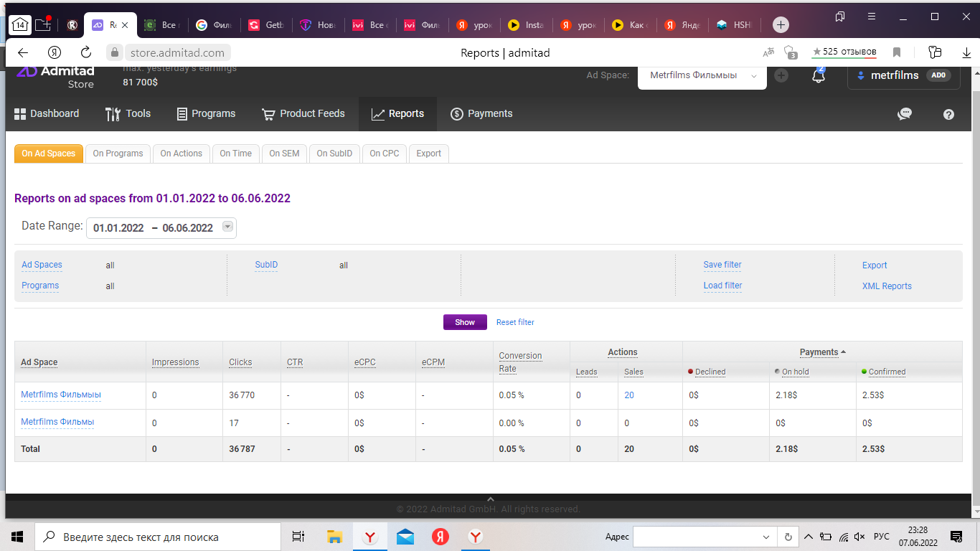This screenshot has height=551, width=980.
Task: Click the Save filter link
Action: (722, 265)
